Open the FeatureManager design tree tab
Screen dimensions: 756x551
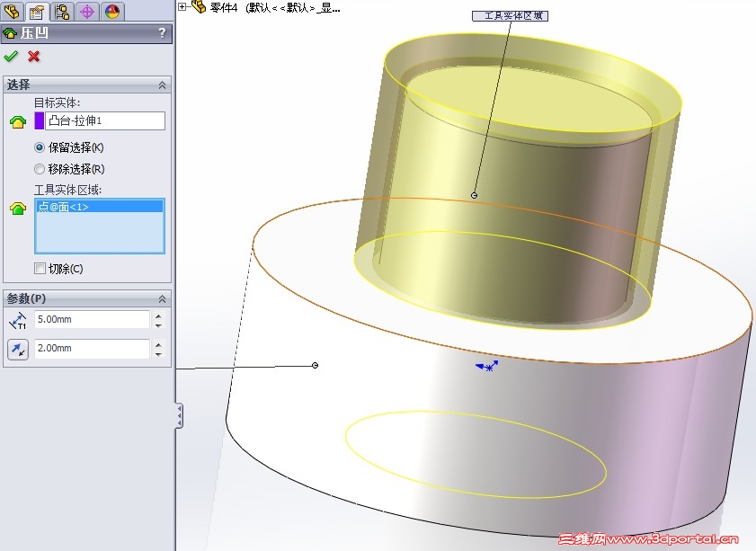click(x=13, y=11)
